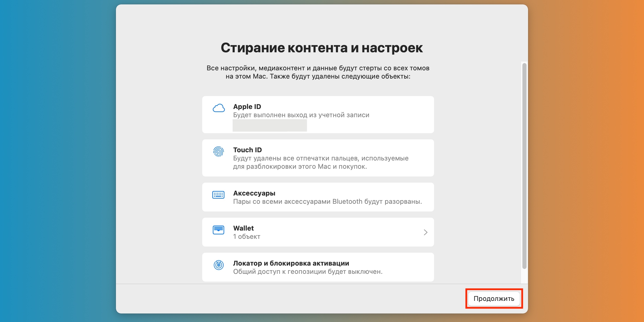Open the Wallet row label
This screenshot has width=644, height=322.
(243, 228)
